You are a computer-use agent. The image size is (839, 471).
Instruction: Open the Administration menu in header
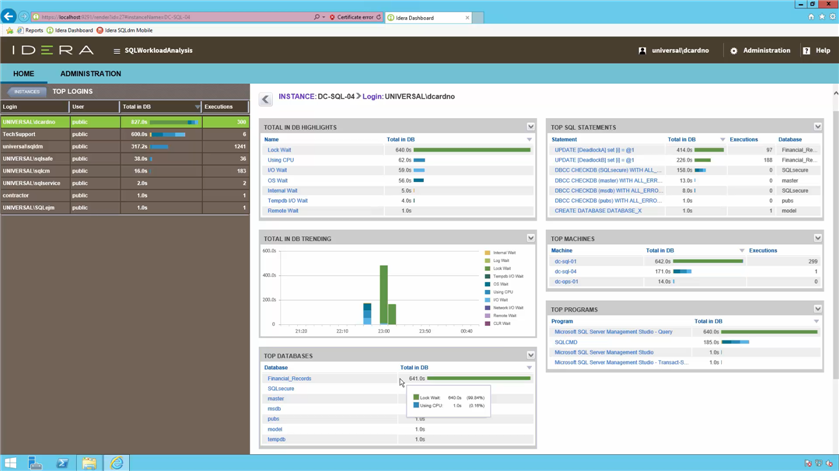point(766,50)
